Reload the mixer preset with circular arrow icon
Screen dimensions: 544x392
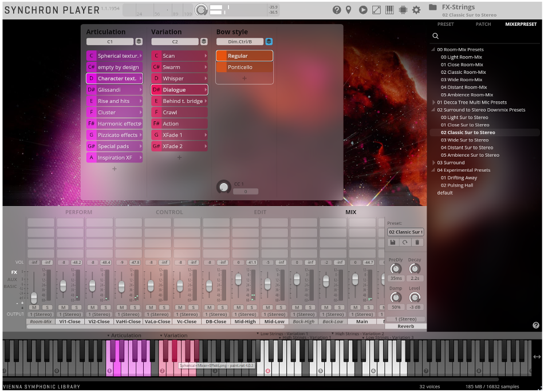405,242
